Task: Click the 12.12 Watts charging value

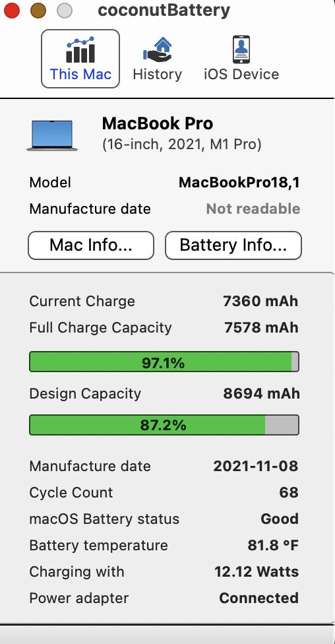Action: [x=257, y=571]
